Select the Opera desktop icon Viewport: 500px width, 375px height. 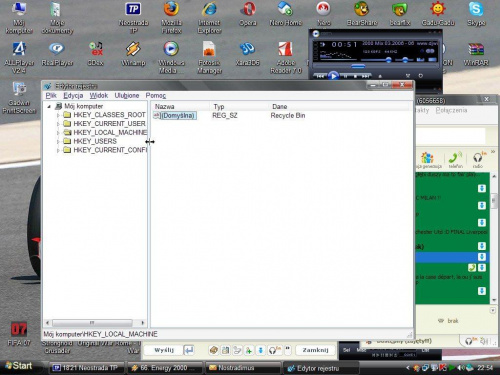(x=248, y=14)
